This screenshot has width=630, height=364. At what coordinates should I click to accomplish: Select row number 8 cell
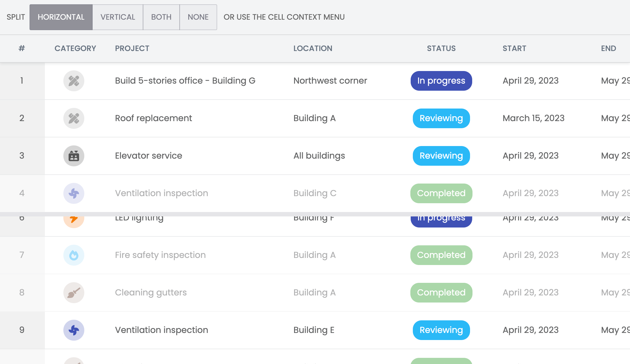point(22,293)
